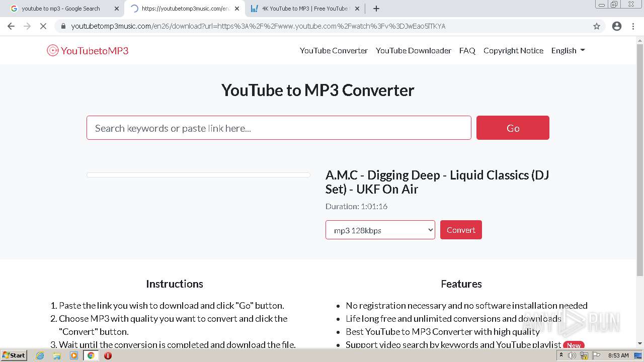
Task: Open a new browser tab
Action: point(376,9)
